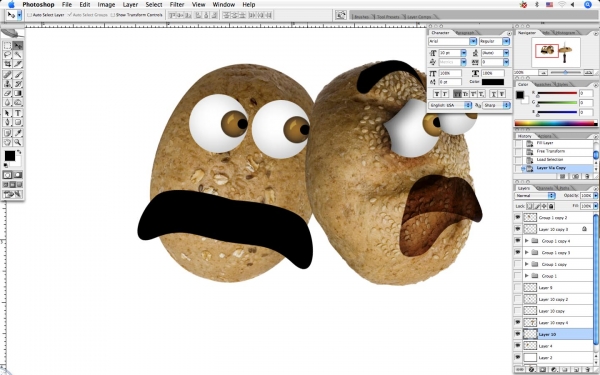The width and height of the screenshot is (600, 375).
Task: Show the Group 1 copy group
Action: click(518, 264)
